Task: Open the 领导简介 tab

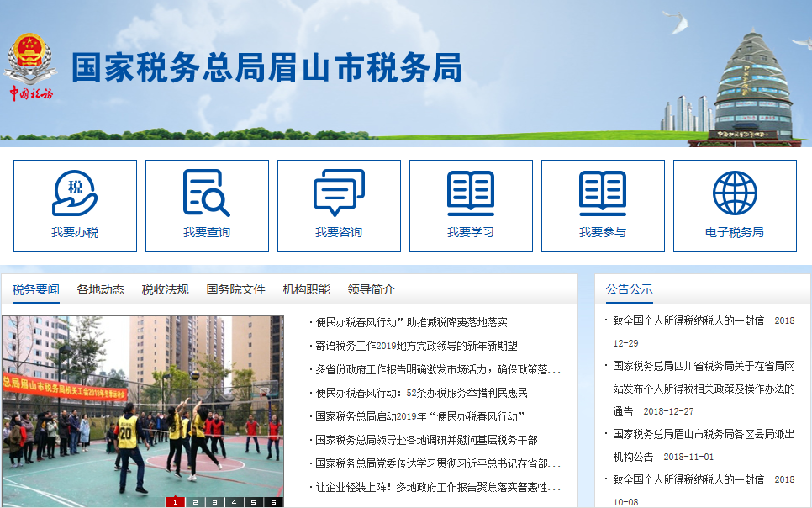Action: point(373,288)
